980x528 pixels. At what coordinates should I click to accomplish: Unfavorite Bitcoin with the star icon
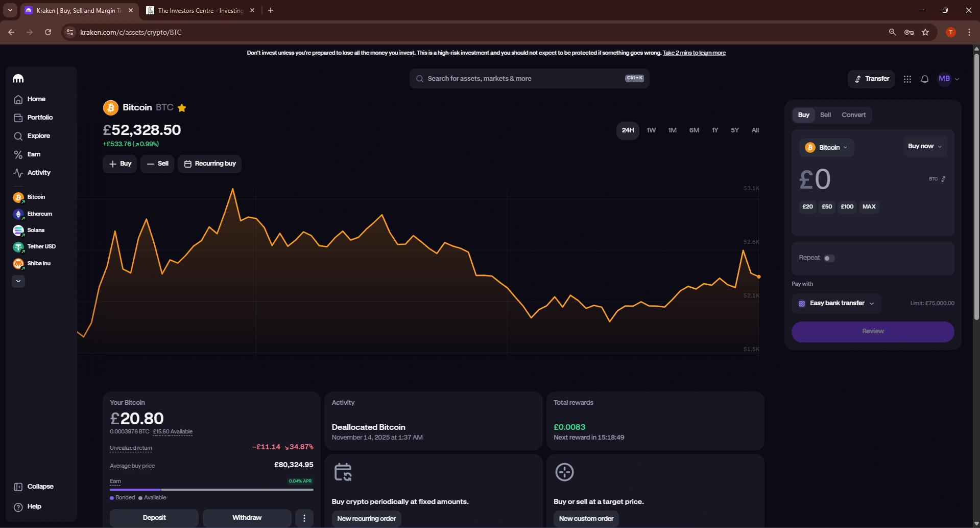tap(182, 108)
